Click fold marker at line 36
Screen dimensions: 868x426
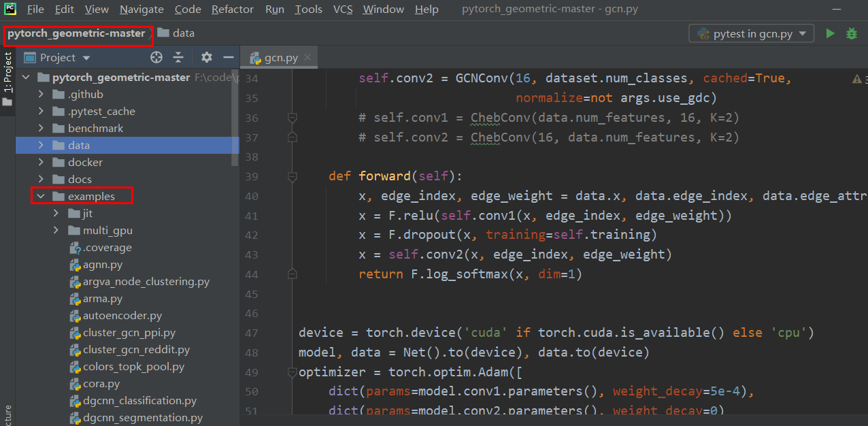[293, 118]
